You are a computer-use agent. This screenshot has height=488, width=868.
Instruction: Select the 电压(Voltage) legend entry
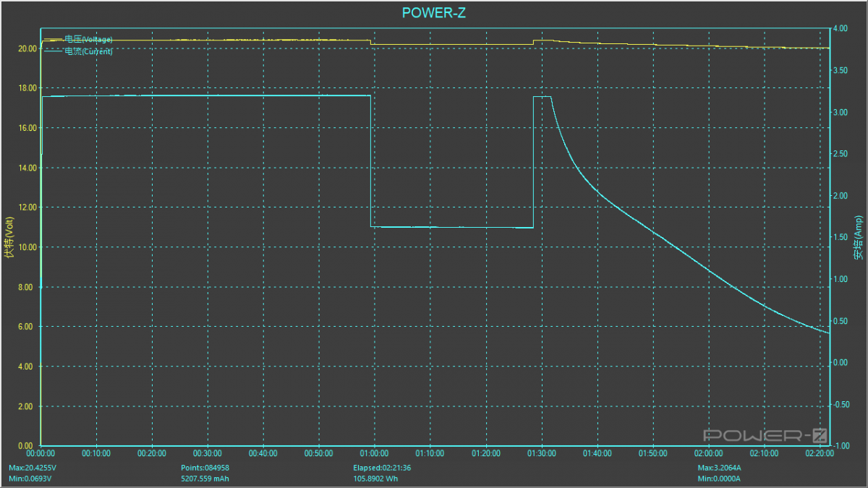point(78,39)
